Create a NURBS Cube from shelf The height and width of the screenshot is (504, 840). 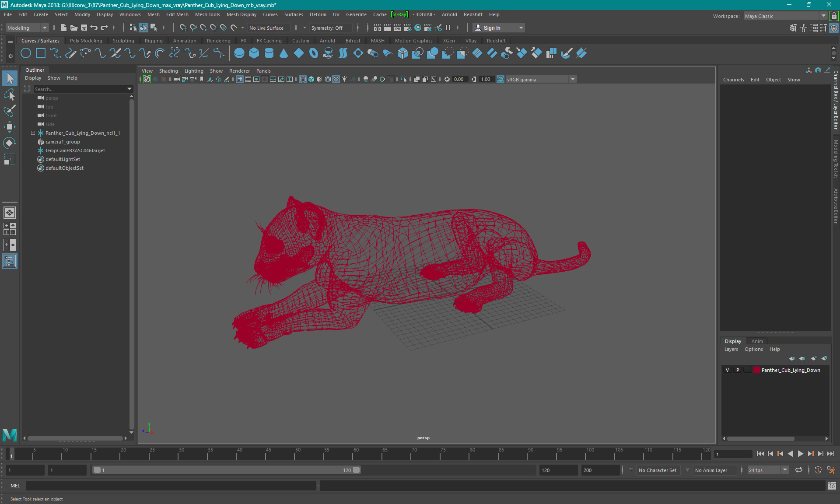(254, 53)
